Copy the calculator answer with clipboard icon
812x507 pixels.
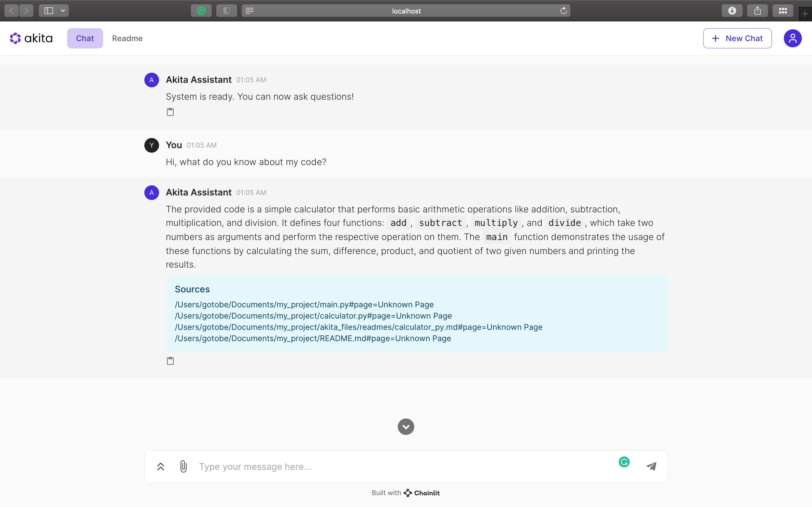pyautogui.click(x=170, y=361)
